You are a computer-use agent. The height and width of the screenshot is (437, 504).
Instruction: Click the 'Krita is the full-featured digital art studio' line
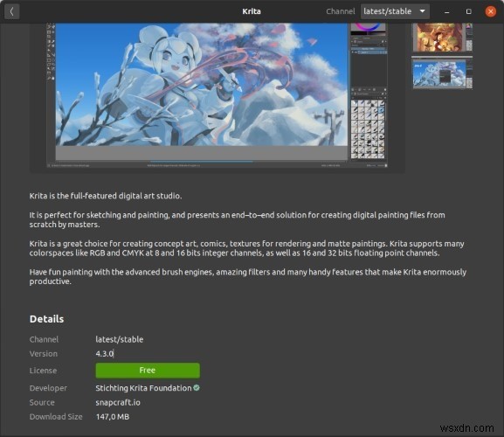pos(106,196)
